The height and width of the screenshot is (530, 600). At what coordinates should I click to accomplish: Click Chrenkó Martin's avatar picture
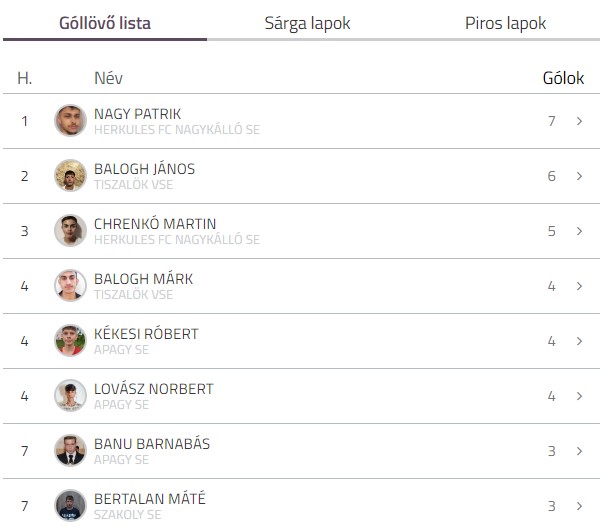[x=70, y=231]
